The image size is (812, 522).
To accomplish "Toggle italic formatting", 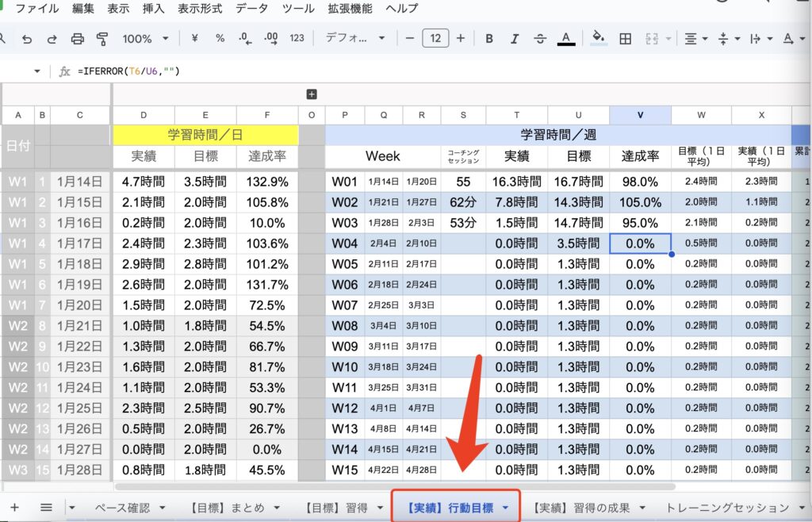I will click(515, 39).
